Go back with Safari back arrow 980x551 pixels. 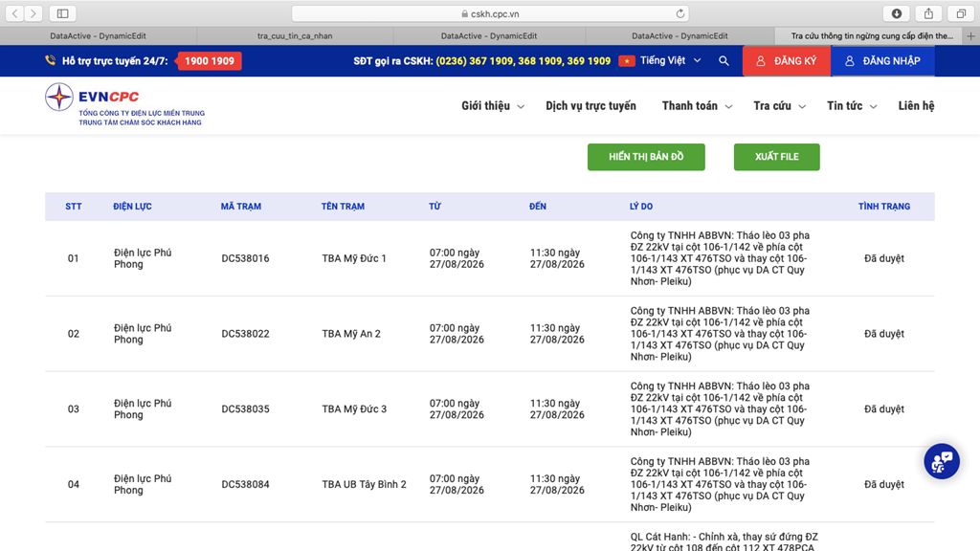(15, 13)
